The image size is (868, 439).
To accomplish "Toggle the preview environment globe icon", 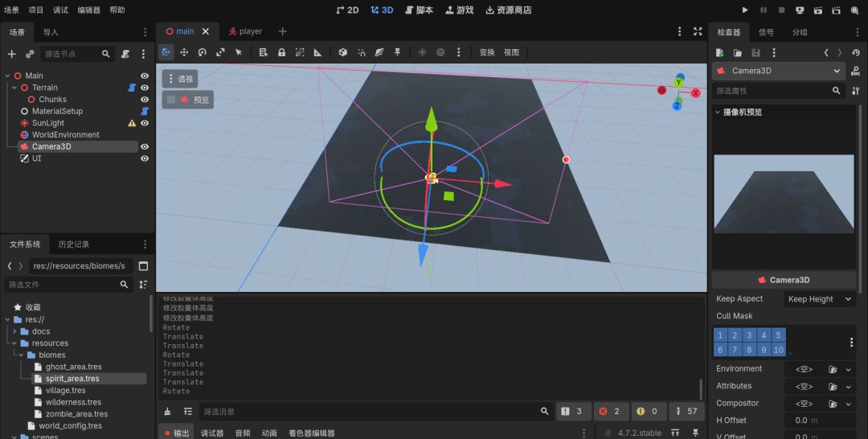I will pos(440,52).
